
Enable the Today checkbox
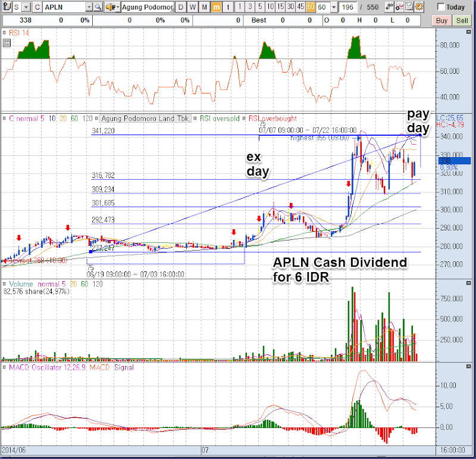441,7
